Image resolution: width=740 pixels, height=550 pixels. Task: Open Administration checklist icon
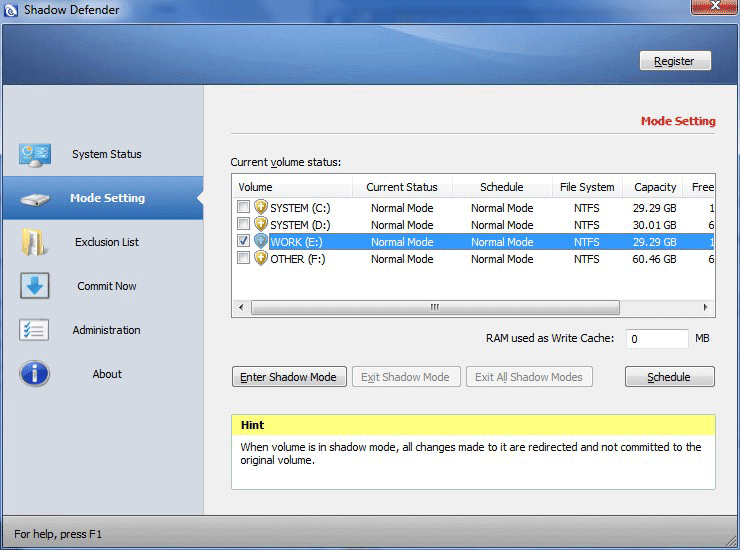35,330
